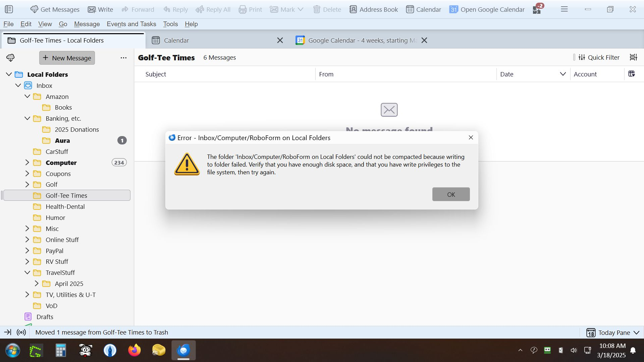Viewport: 644px width, 362px height.
Task: Collapse the TravelStuff folder
Action: 27,273
